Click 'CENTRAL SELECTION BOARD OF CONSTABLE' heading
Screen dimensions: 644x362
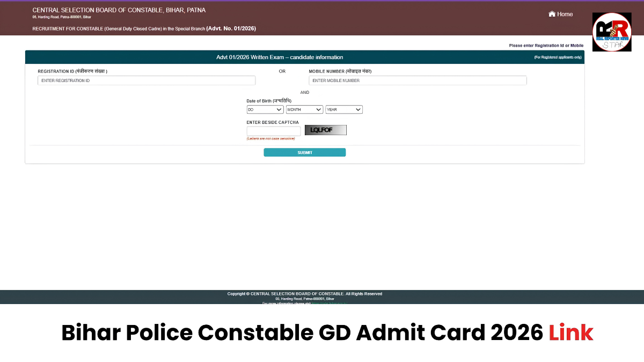coord(119,10)
